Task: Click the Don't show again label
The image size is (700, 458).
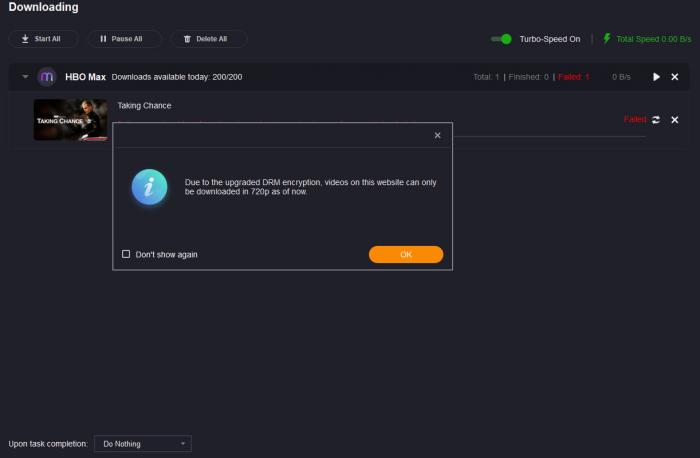Action: 167,254
